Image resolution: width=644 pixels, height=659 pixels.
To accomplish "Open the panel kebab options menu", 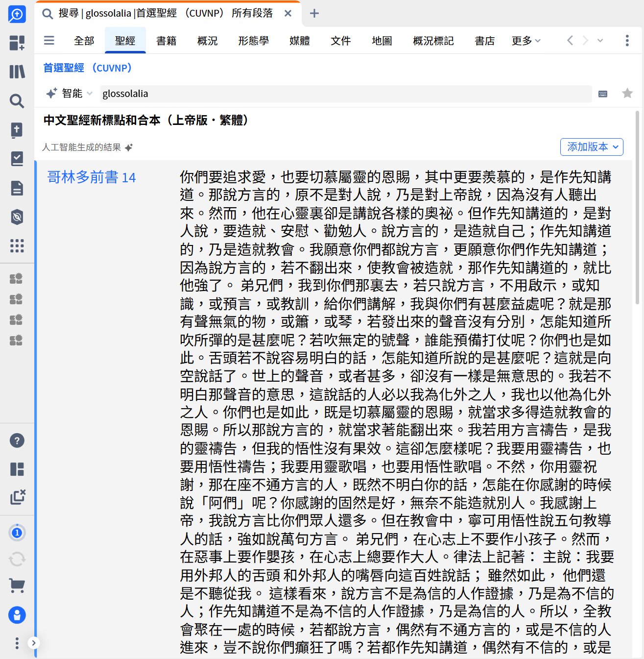I will tap(627, 40).
